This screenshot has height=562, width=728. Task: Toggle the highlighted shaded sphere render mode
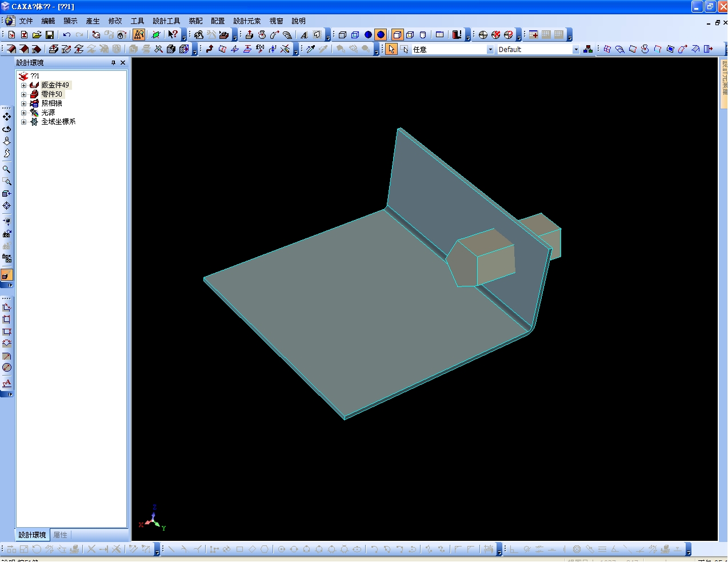tap(381, 35)
